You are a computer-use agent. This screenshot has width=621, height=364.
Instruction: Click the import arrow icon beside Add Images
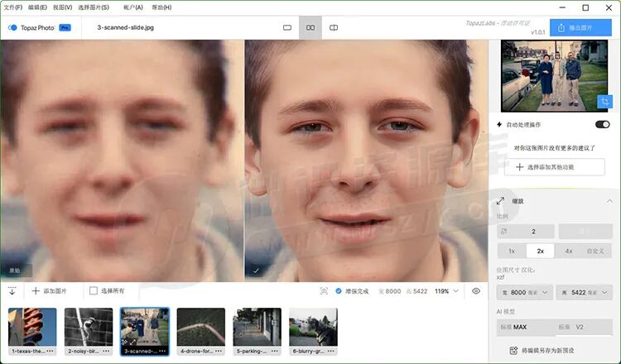point(12,291)
